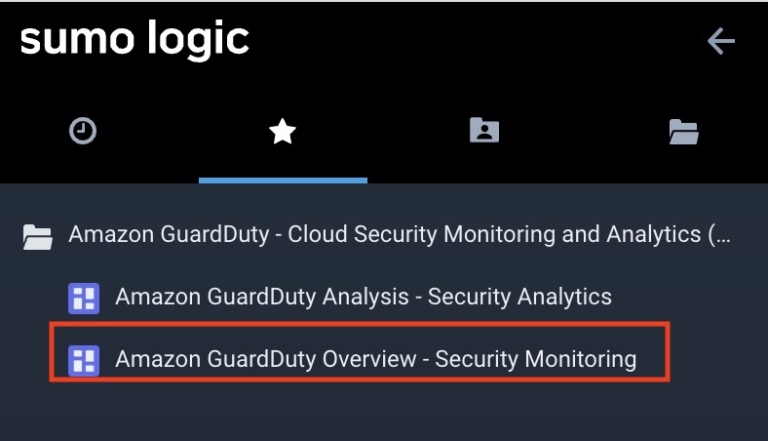Collapse the Amazon GuardDuty Cloud Security folder
768x441 pixels.
38,236
